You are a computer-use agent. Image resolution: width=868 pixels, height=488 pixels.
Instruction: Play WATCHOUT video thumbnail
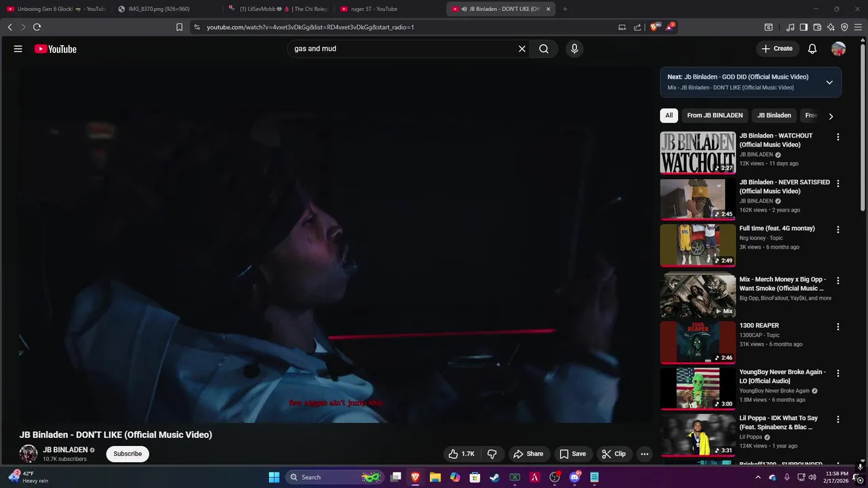coord(698,152)
